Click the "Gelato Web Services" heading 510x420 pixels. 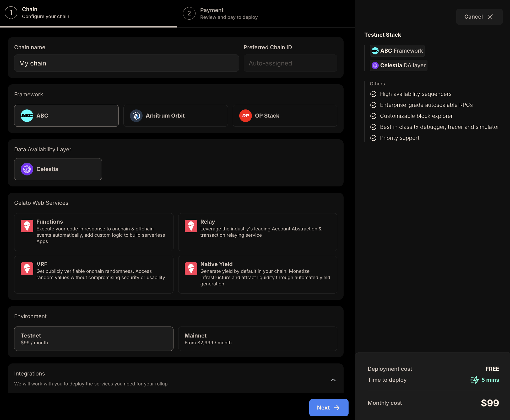(41, 203)
